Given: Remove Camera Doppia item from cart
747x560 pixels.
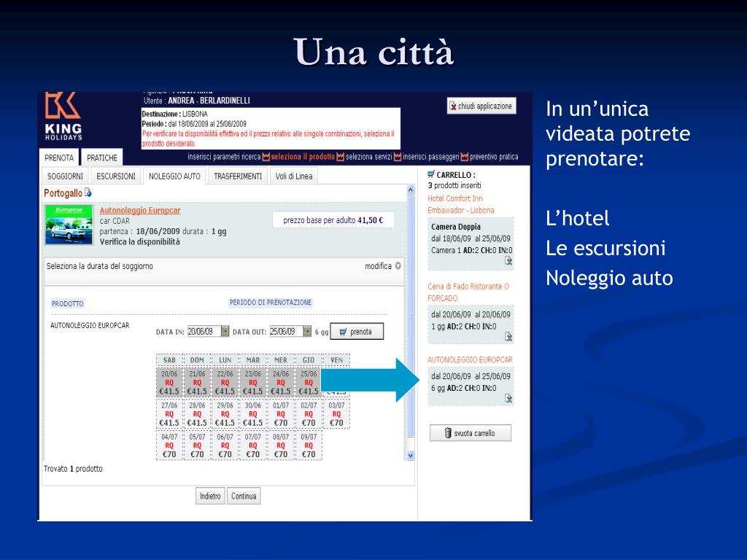Looking at the screenshot, I should coord(508,260).
